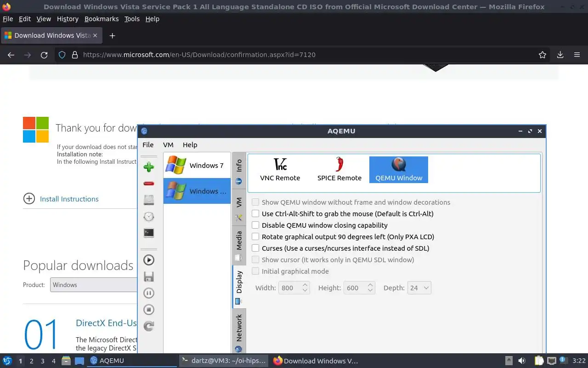Switch to the Display tab in AQEMU
Screen dimensions: 588x368
click(239, 287)
